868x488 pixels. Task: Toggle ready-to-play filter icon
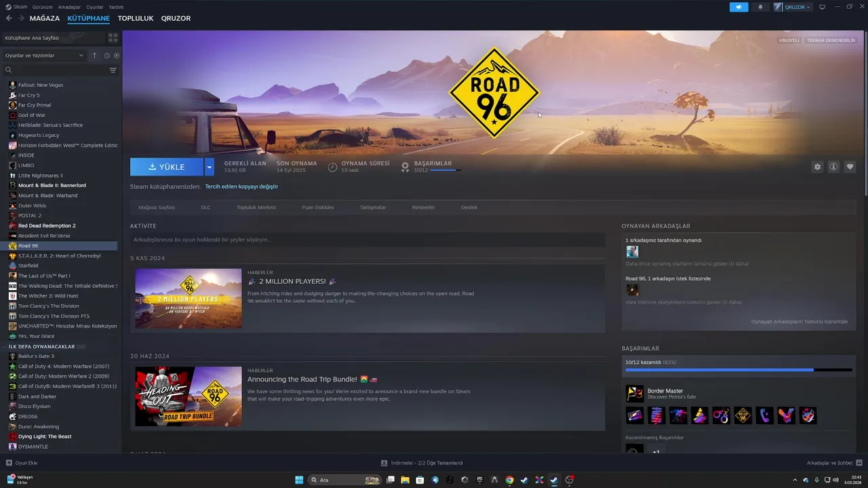(117, 56)
